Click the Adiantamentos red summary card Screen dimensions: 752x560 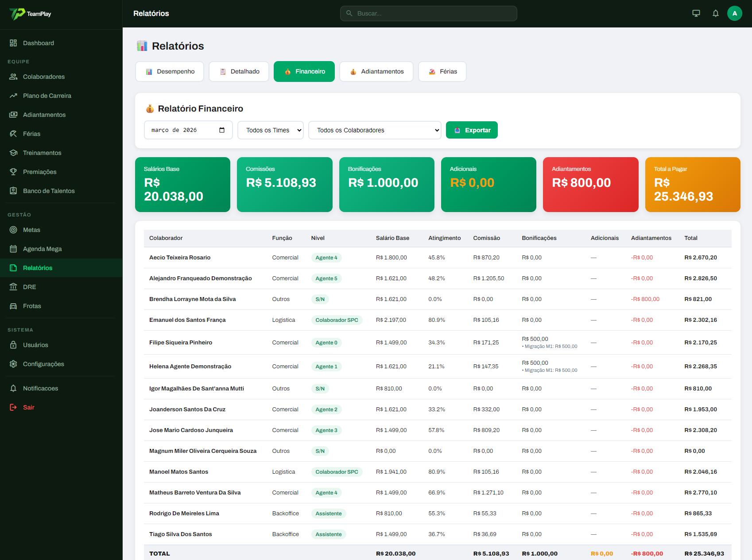[591, 185]
